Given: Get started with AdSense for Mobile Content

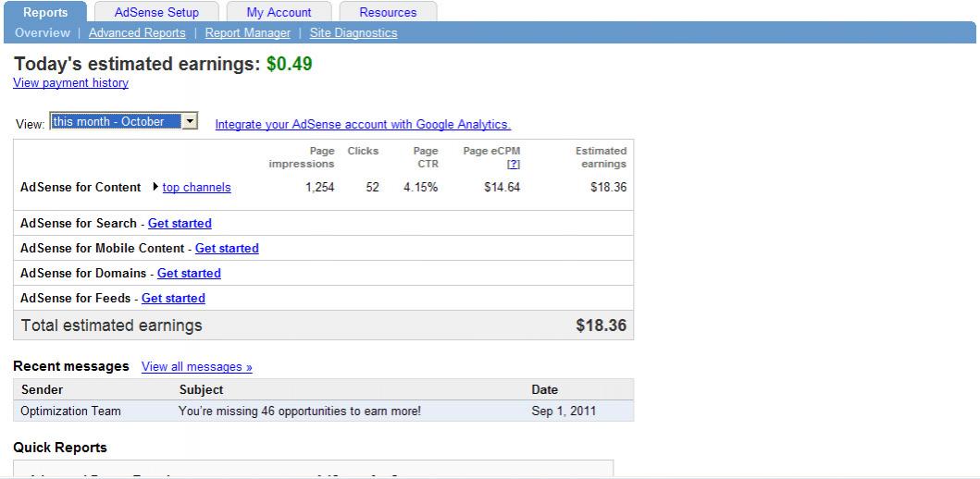Looking at the screenshot, I should click(x=227, y=249).
